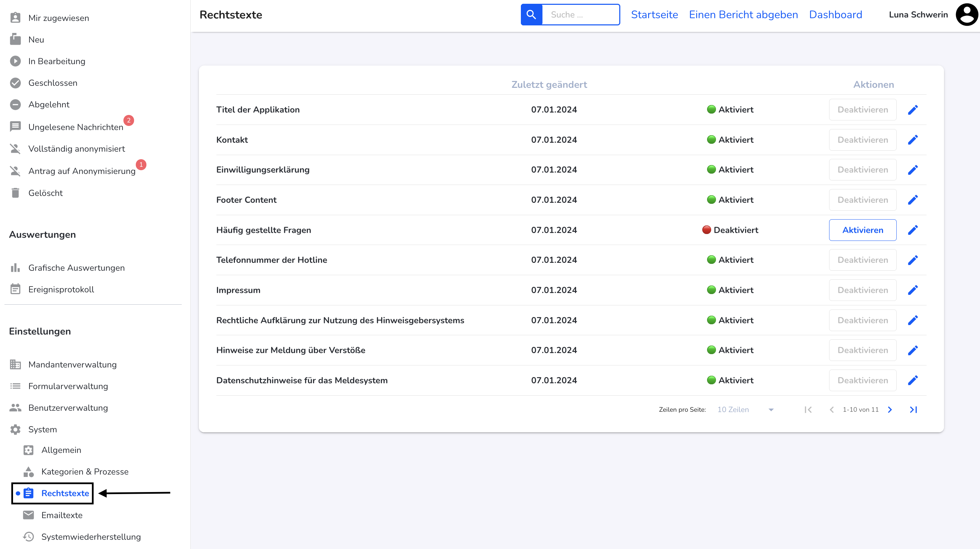
Task: Click the search magnifier icon
Action: tap(531, 15)
